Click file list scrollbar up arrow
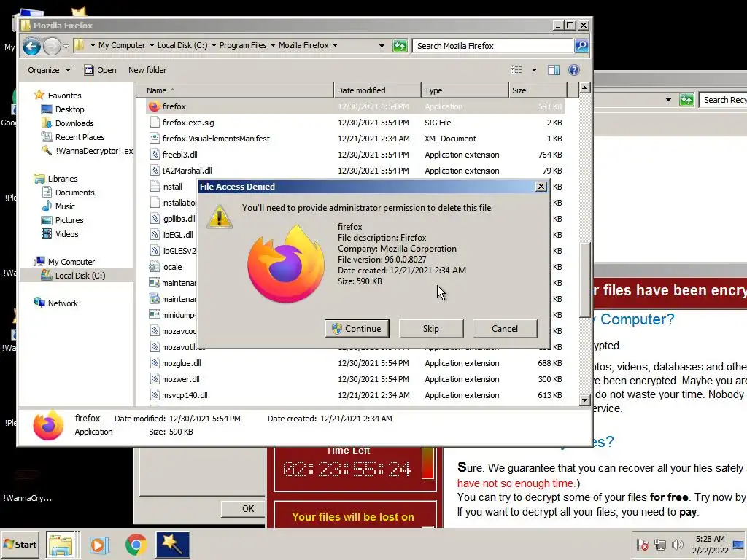The height and width of the screenshot is (560, 747). tap(584, 88)
